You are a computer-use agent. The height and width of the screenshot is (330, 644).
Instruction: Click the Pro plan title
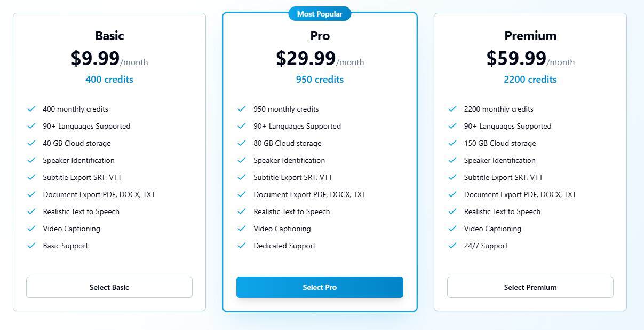pyautogui.click(x=320, y=36)
